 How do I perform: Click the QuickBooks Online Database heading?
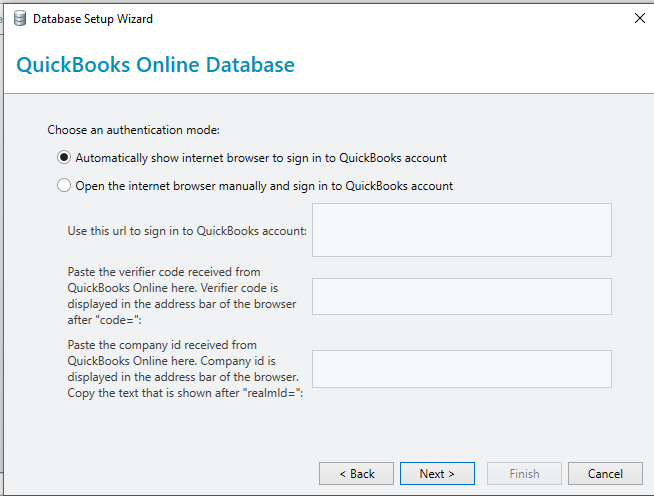coord(156,65)
